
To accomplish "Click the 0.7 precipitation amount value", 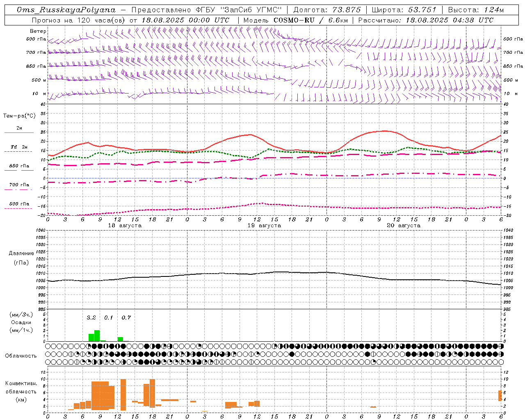I will pos(126,318).
